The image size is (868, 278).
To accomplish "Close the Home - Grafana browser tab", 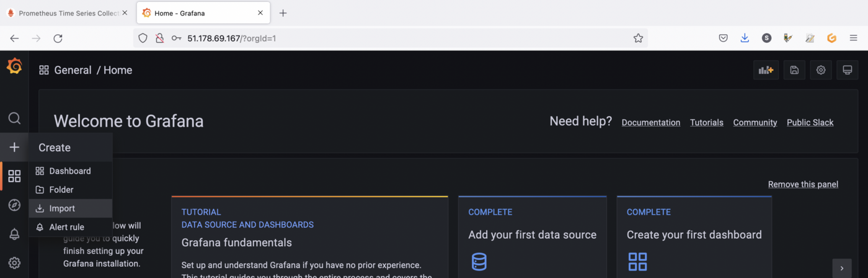I will 260,13.
